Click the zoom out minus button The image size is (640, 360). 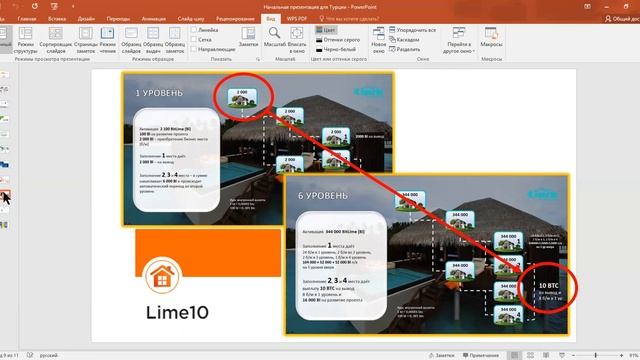pyautogui.click(x=573, y=356)
